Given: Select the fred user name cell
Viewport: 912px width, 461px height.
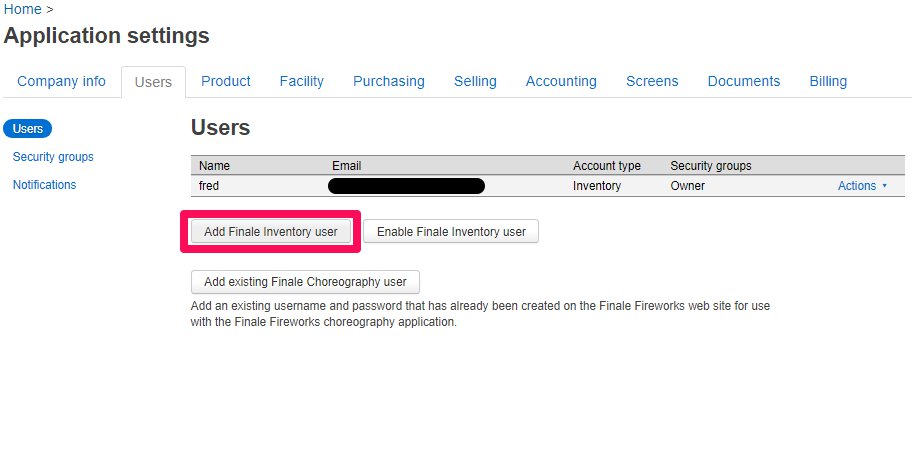Looking at the screenshot, I should (x=209, y=186).
